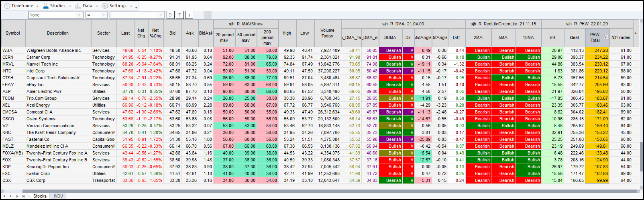Click the T filter button
The width and height of the screenshot is (644, 200).
click(x=179, y=15)
